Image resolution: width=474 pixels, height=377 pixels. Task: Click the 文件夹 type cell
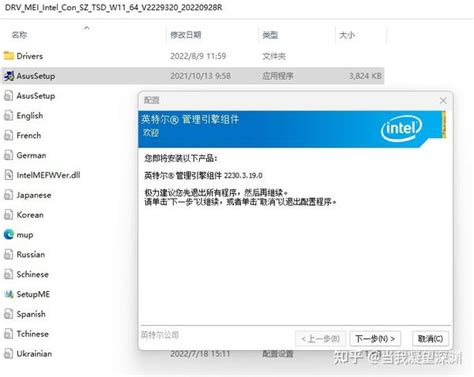[x=274, y=56]
